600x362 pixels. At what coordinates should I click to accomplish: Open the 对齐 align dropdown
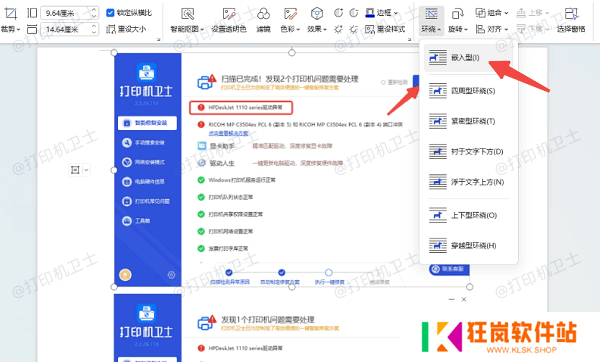[492, 29]
